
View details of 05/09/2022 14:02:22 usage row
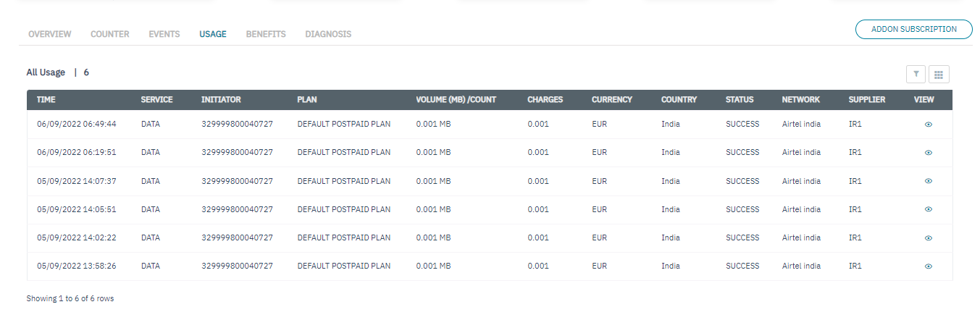pos(928,238)
